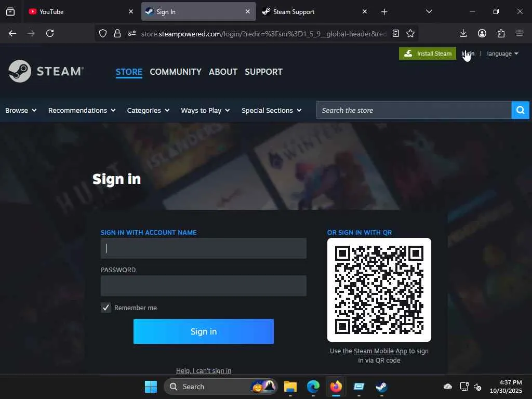Viewport: 532px width, 399px height.
Task: Toggle reader view icon in address bar
Action: pyautogui.click(x=395, y=33)
